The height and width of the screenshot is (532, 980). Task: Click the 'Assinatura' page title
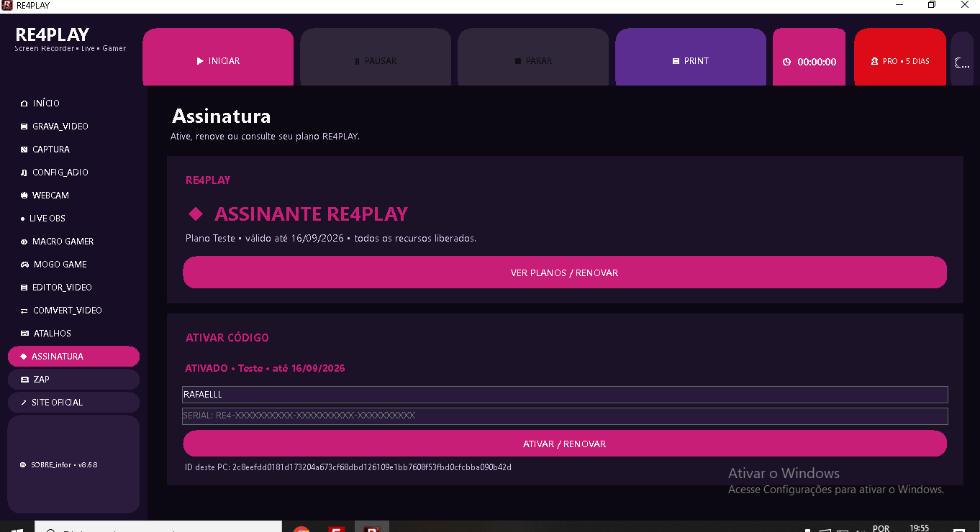point(221,116)
